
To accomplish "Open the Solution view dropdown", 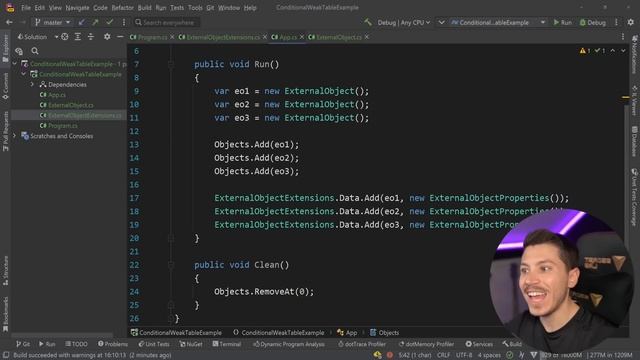I will 38,37.
